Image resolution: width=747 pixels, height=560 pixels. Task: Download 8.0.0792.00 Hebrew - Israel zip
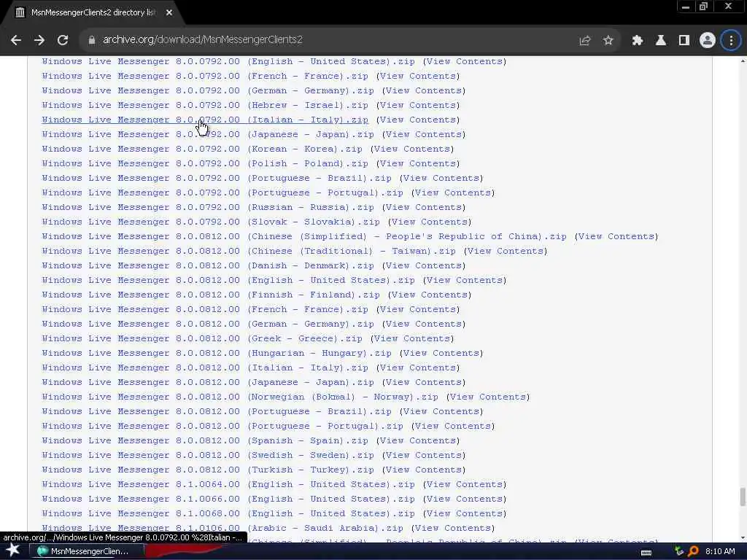(x=205, y=105)
